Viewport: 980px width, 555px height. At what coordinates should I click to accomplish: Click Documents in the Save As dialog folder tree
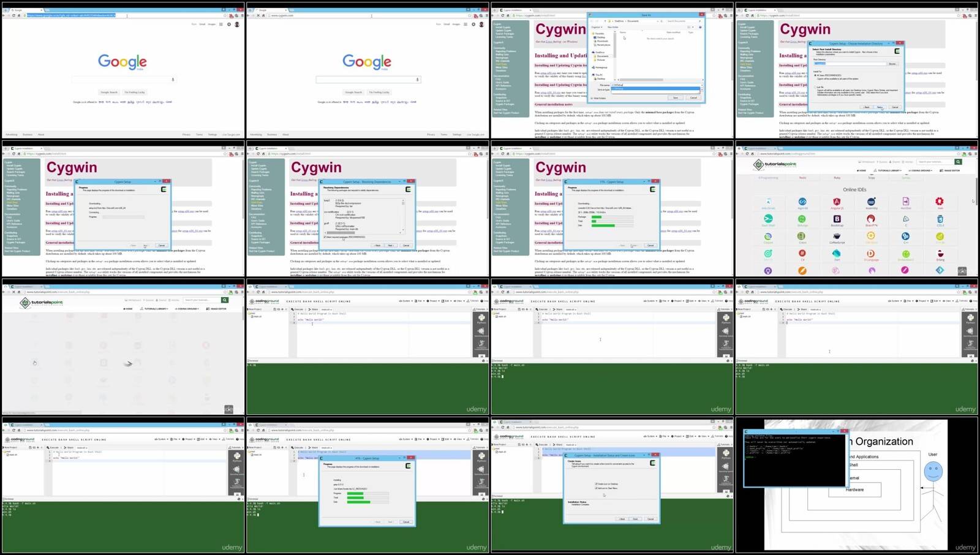click(603, 56)
